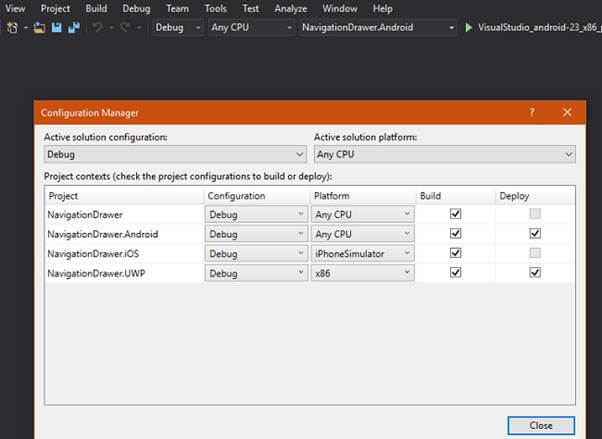
Task: Click the Close button in dialog
Action: tap(541, 426)
